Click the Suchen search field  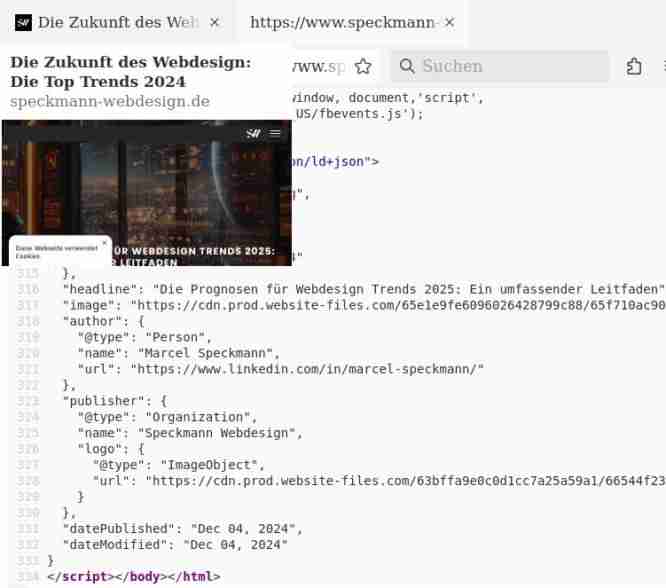[x=510, y=66]
